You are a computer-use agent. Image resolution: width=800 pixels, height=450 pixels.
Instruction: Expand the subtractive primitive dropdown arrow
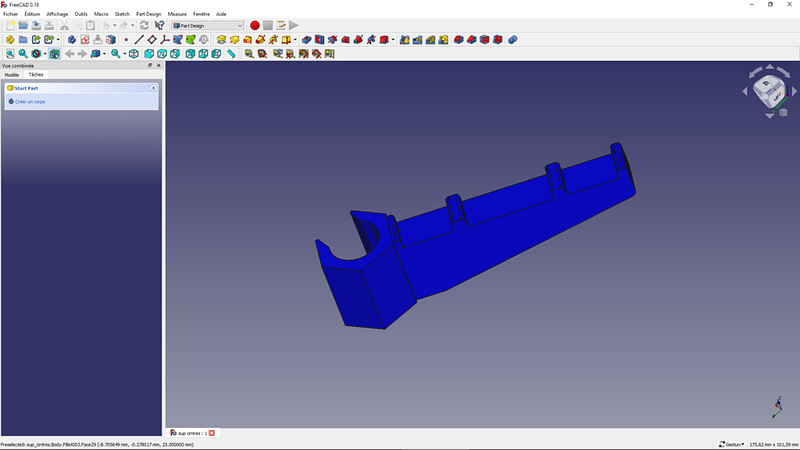[393, 40]
